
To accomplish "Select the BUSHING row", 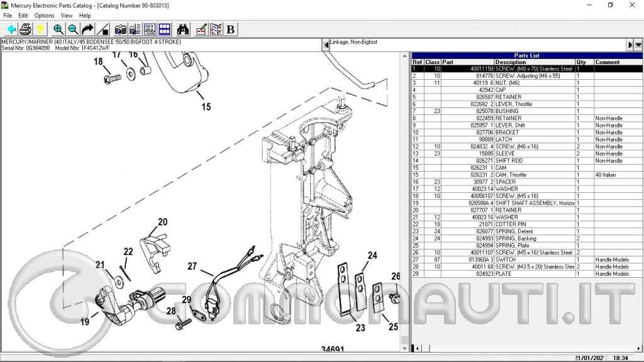I will [x=527, y=111].
